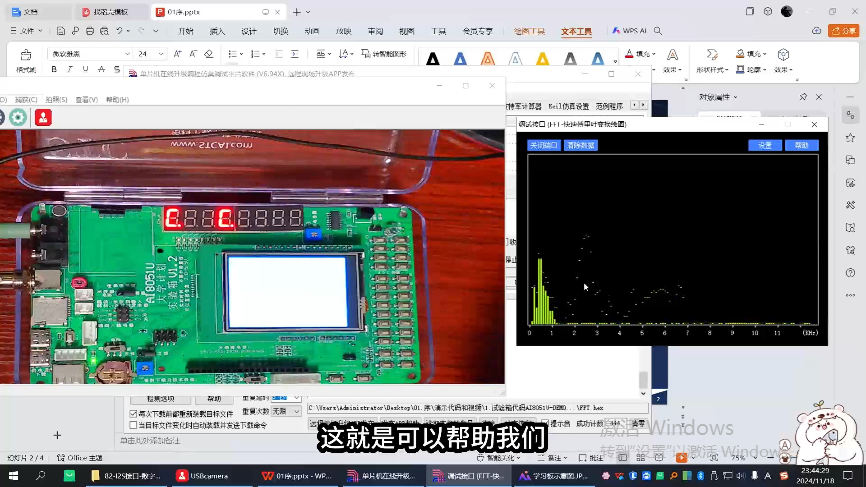Toggle reload target file before each download checkbox
The image size is (866, 487).
tap(133, 414)
